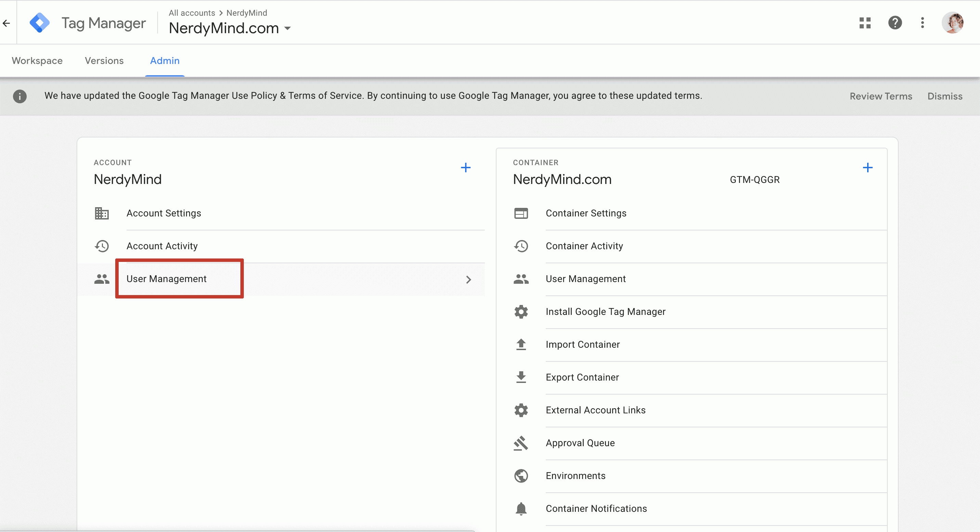
Task: Click the back arrow icon
Action: (x=6, y=23)
